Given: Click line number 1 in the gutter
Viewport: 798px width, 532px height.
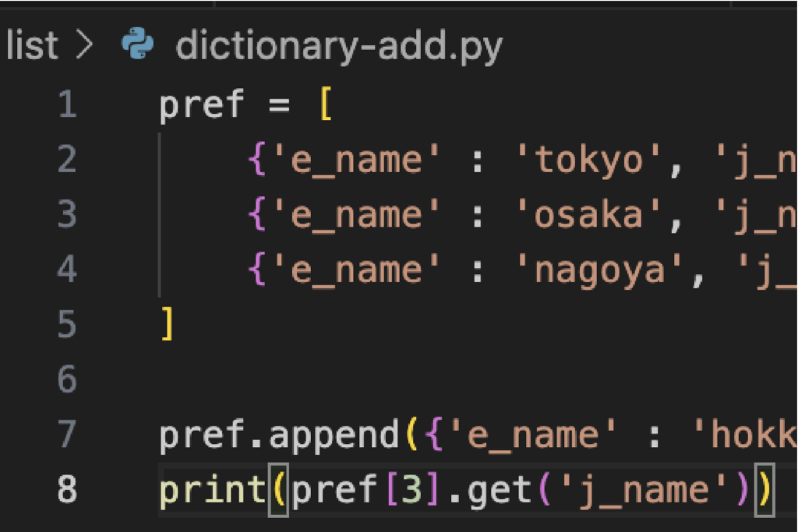Looking at the screenshot, I should (67, 105).
